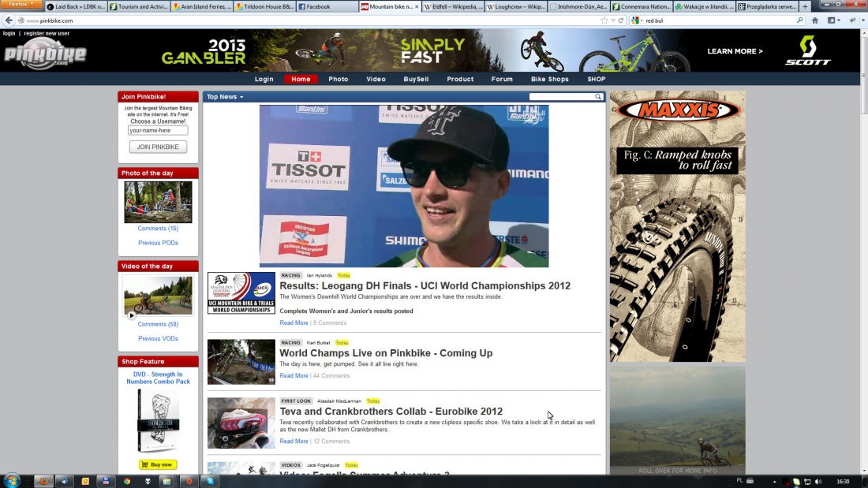
Task: Open the Forum nav item
Action: 502,79
